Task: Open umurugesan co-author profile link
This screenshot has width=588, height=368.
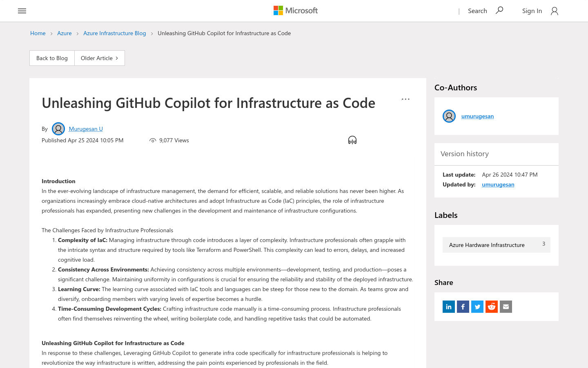Action: tap(477, 116)
